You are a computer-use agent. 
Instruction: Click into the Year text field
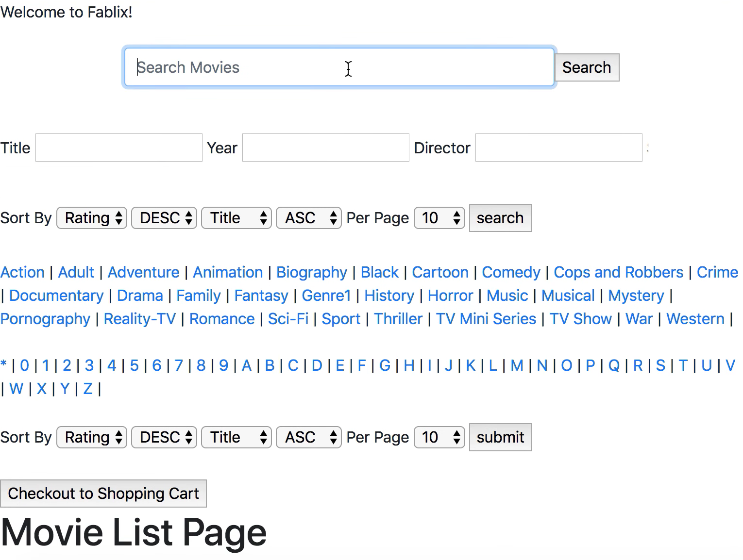tap(325, 148)
